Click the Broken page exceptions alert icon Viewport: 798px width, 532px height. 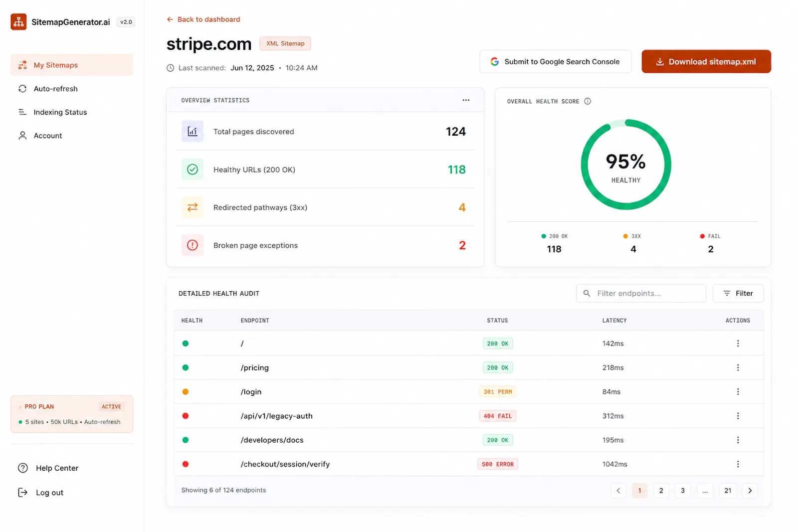pos(193,245)
